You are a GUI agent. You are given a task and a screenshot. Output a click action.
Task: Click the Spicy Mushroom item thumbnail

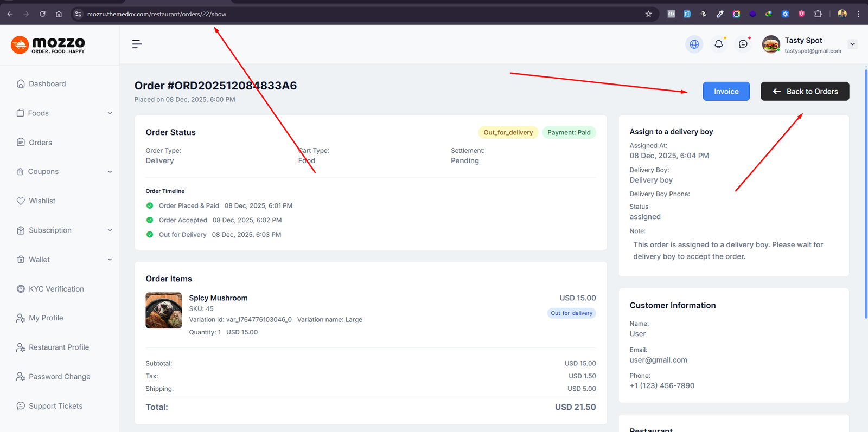point(164,311)
